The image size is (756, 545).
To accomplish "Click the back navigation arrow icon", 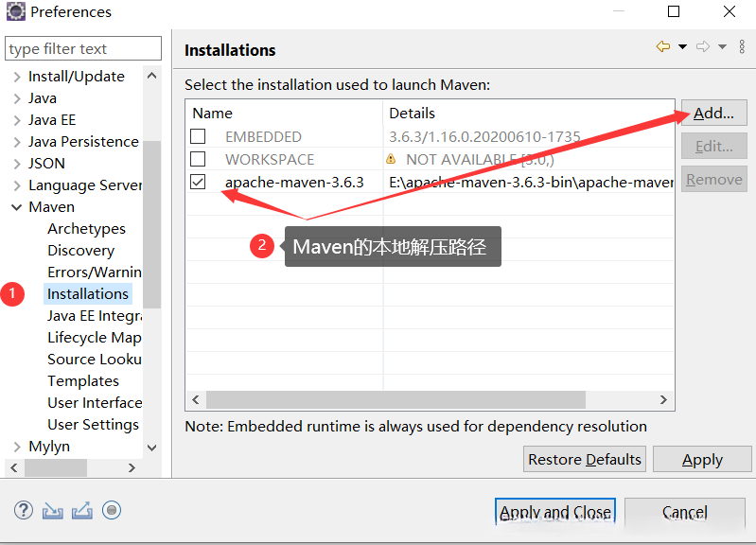I will coord(663,46).
